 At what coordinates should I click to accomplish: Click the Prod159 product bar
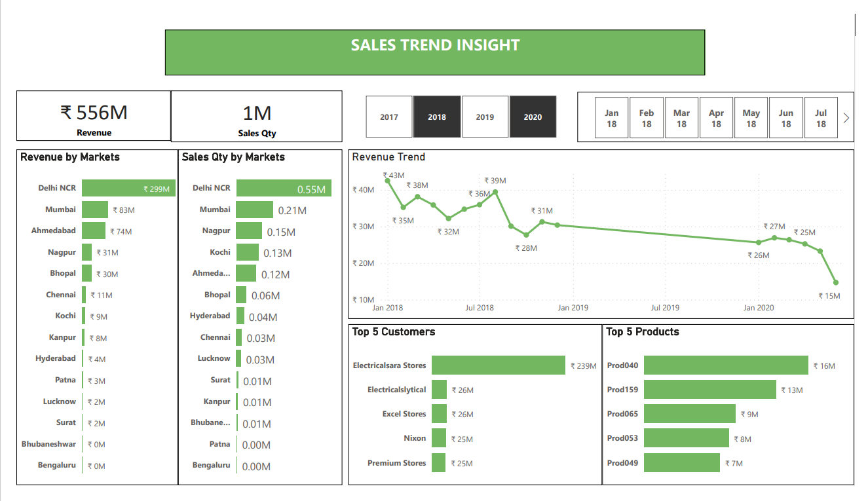click(x=709, y=390)
